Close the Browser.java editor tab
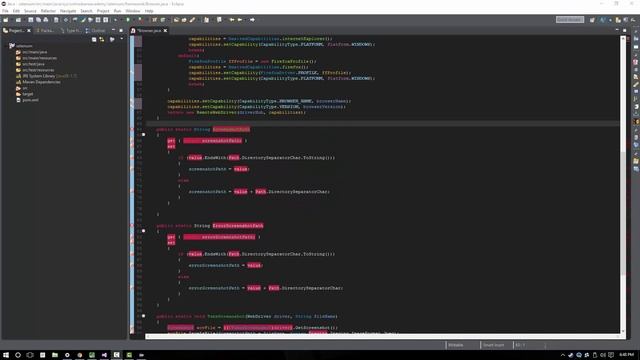The image size is (640, 360). click(165, 31)
